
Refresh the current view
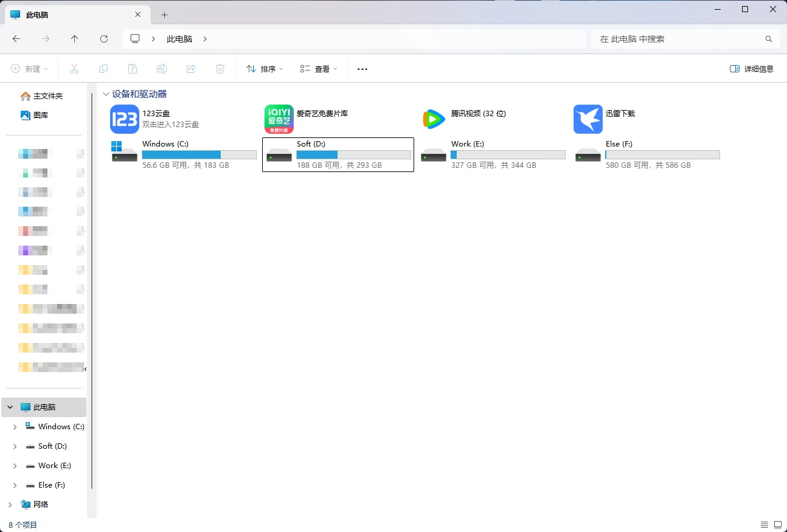[x=104, y=39]
